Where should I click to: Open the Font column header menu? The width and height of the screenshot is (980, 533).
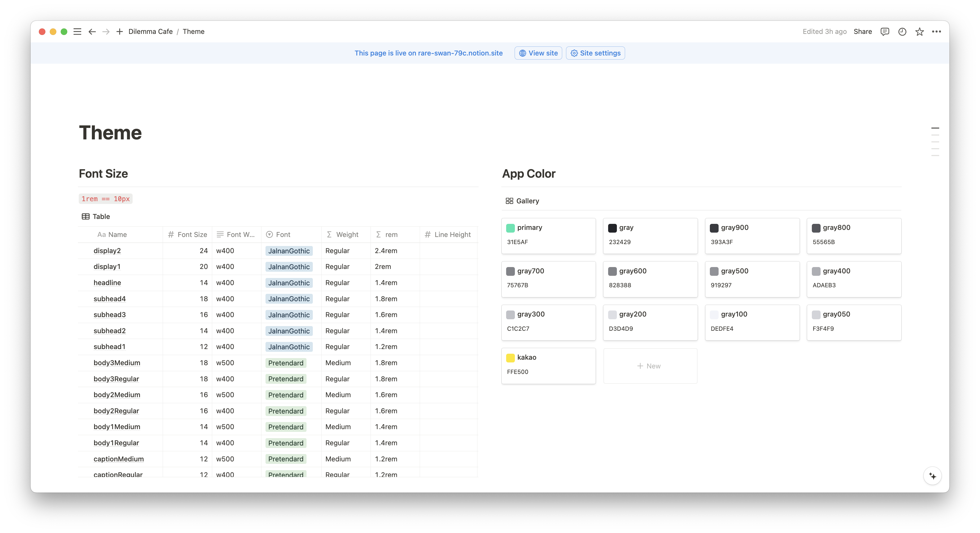(x=283, y=235)
